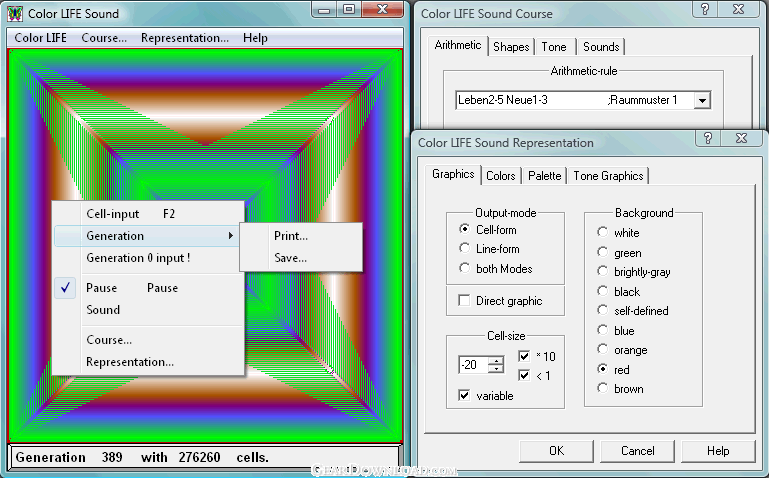Open the Color LIFE menu
769x478 pixels.
pos(41,38)
